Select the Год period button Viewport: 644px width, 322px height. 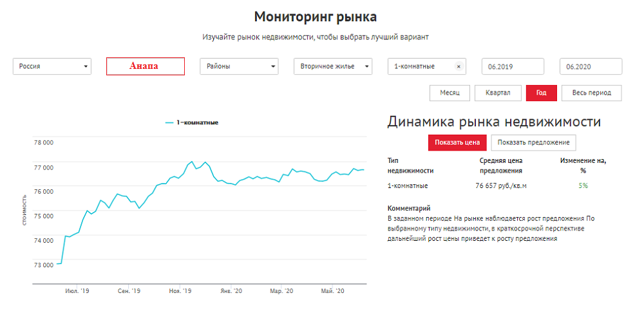pos(541,93)
